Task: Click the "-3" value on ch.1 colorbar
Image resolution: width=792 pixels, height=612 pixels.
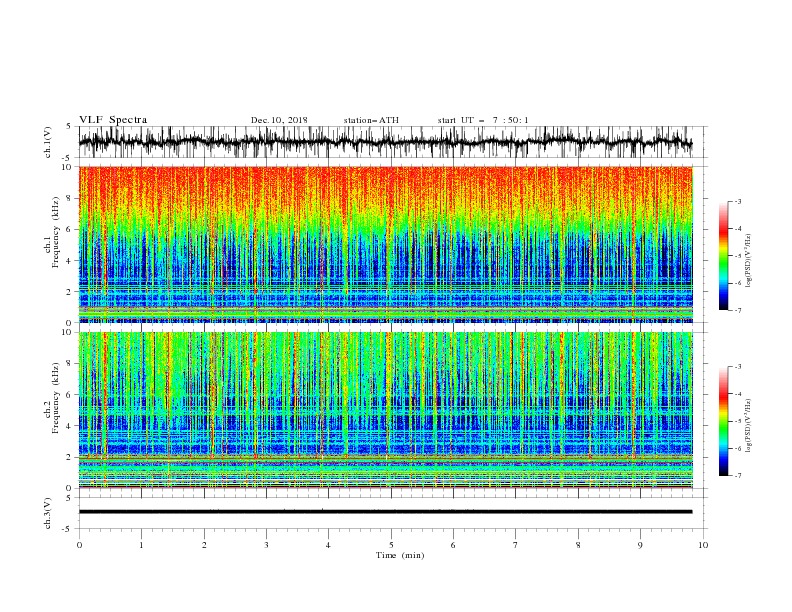Action: coord(737,201)
